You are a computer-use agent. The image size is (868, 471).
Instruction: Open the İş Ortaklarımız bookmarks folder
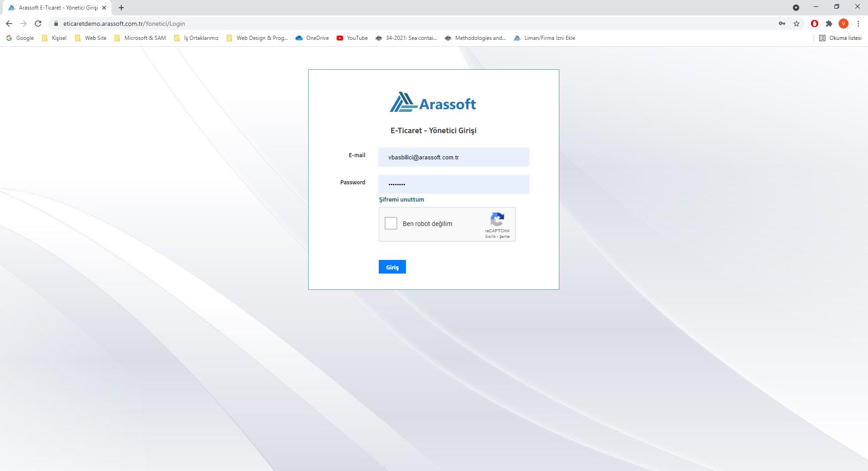196,38
